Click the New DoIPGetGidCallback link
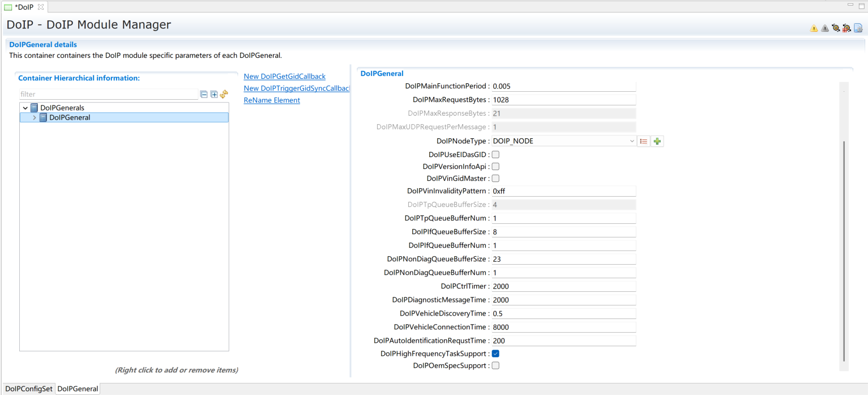This screenshot has width=868, height=395. tap(284, 77)
